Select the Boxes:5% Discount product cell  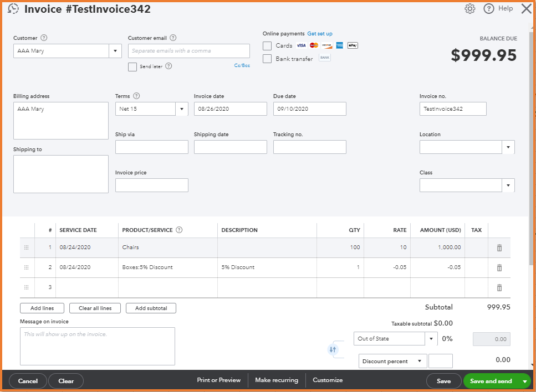point(168,267)
